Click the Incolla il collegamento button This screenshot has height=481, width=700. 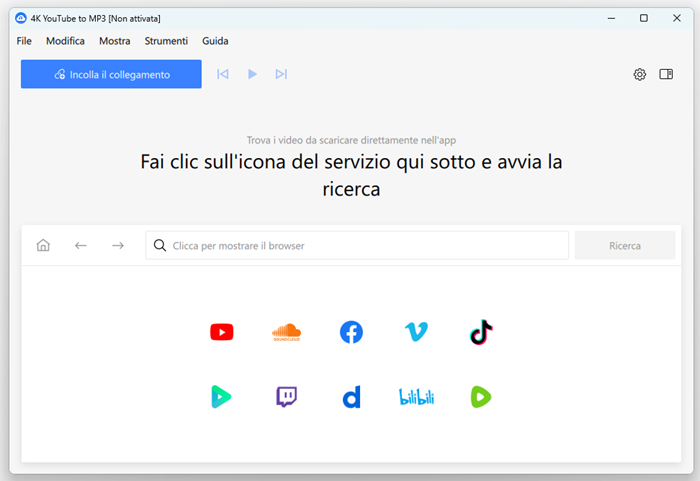[111, 74]
